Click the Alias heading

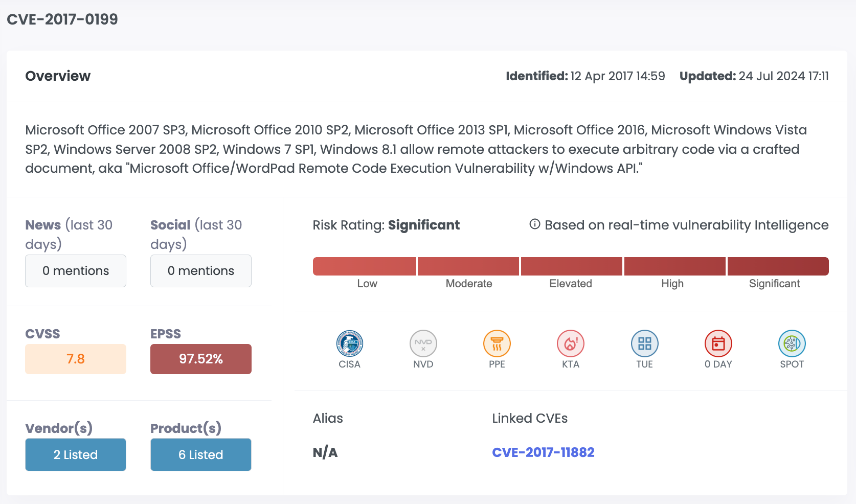(x=328, y=418)
